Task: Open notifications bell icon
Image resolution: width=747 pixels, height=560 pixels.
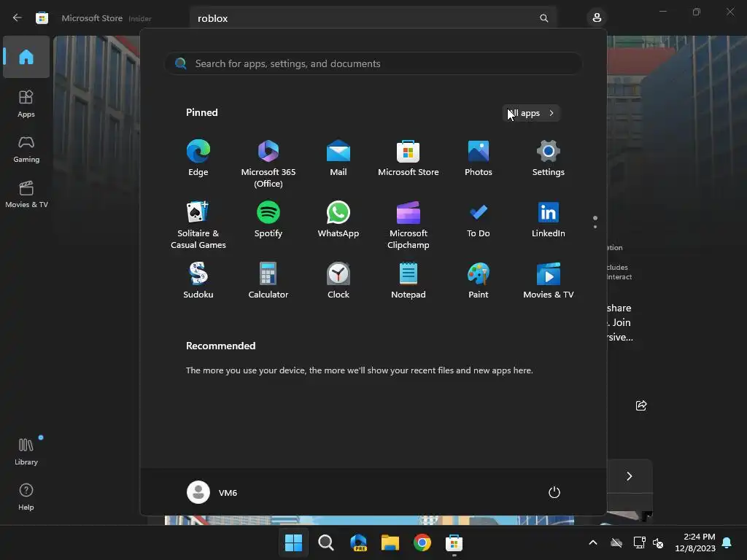Action: point(727,542)
